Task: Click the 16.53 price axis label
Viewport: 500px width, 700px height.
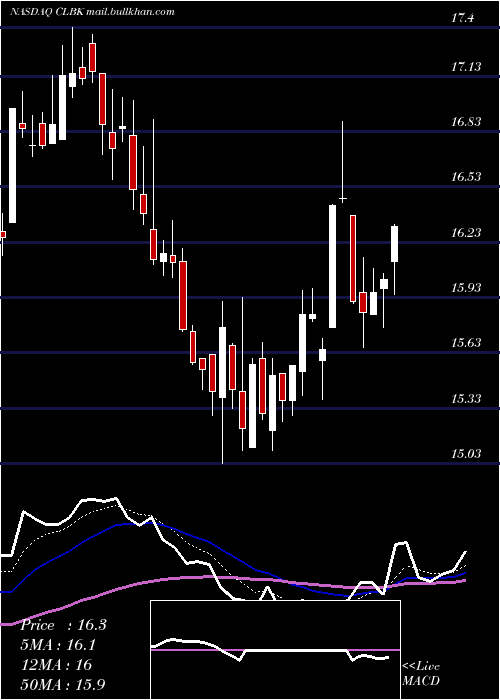Action: point(466,177)
